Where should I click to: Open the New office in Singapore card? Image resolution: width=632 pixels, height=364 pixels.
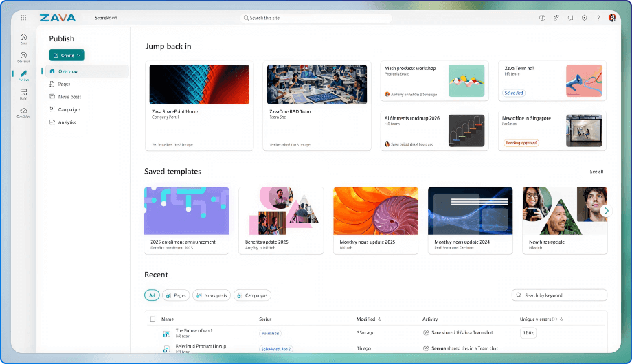(x=552, y=130)
